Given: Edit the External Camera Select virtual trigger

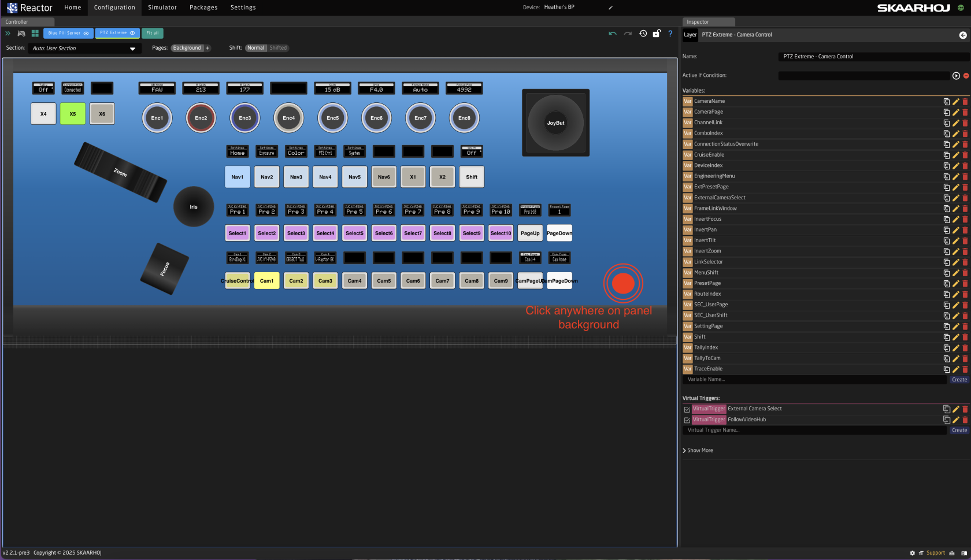Looking at the screenshot, I should [x=956, y=409].
